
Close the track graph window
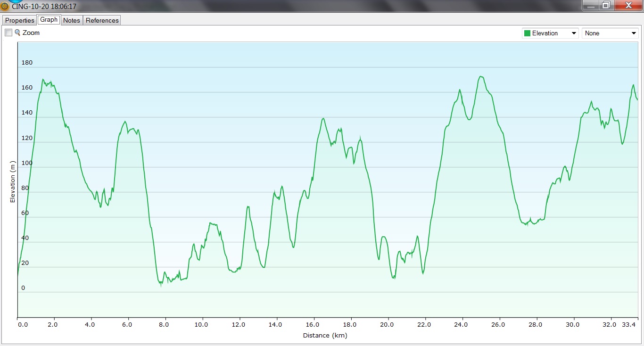pyautogui.click(x=628, y=5)
